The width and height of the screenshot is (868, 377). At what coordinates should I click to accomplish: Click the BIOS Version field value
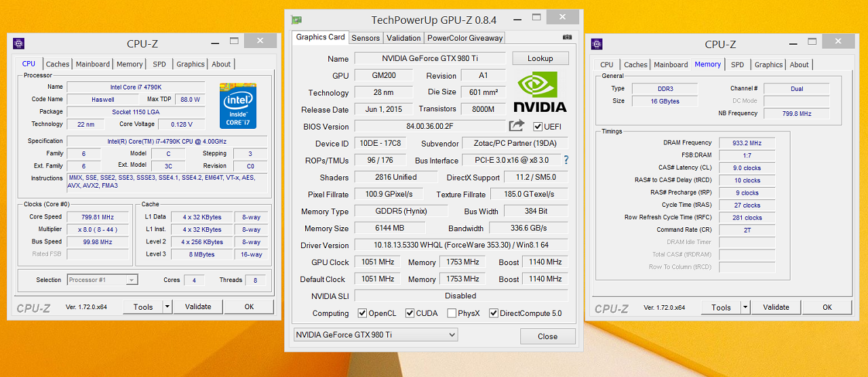pos(430,126)
